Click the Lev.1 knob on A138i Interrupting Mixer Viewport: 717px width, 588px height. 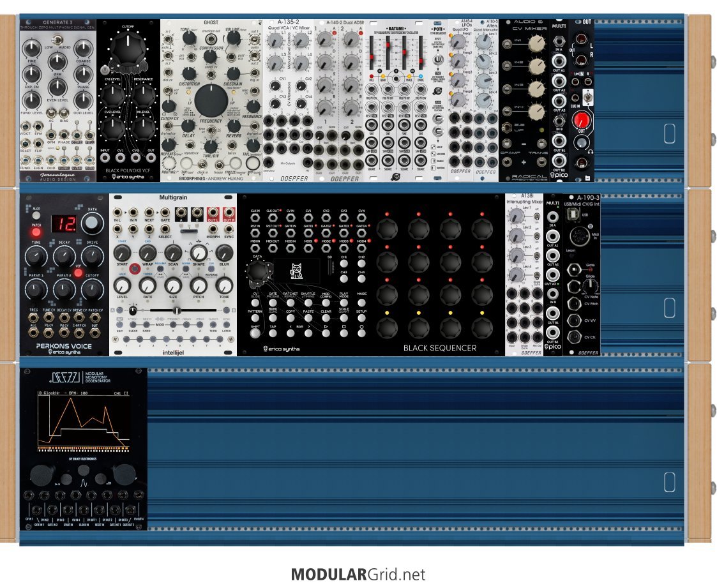tap(517, 216)
